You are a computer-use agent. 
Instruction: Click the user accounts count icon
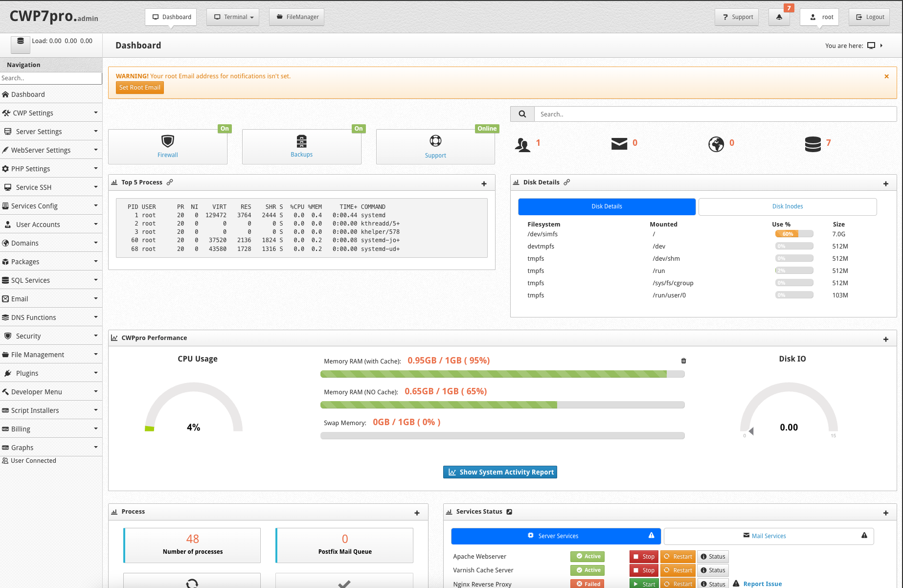(x=522, y=145)
